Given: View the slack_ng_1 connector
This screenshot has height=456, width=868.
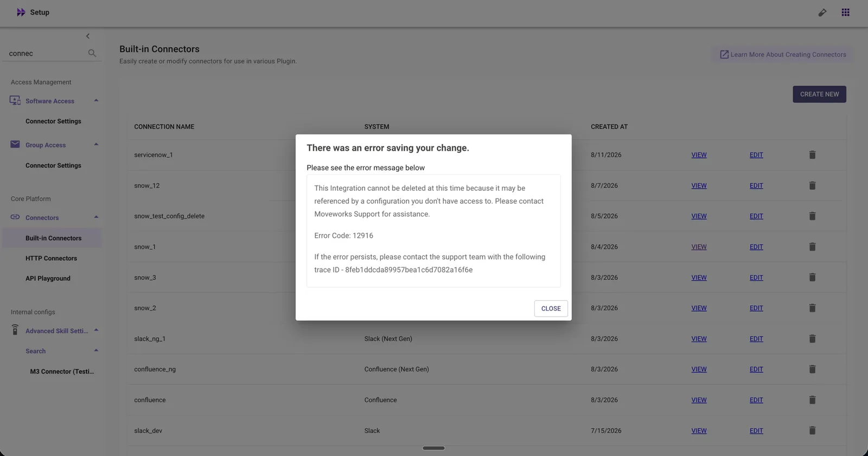Looking at the screenshot, I should click(699, 339).
